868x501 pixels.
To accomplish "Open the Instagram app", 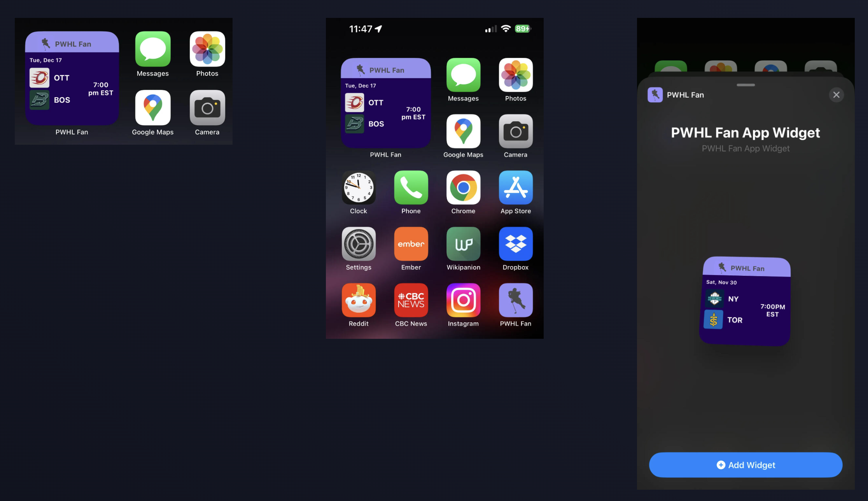I will coord(463,300).
